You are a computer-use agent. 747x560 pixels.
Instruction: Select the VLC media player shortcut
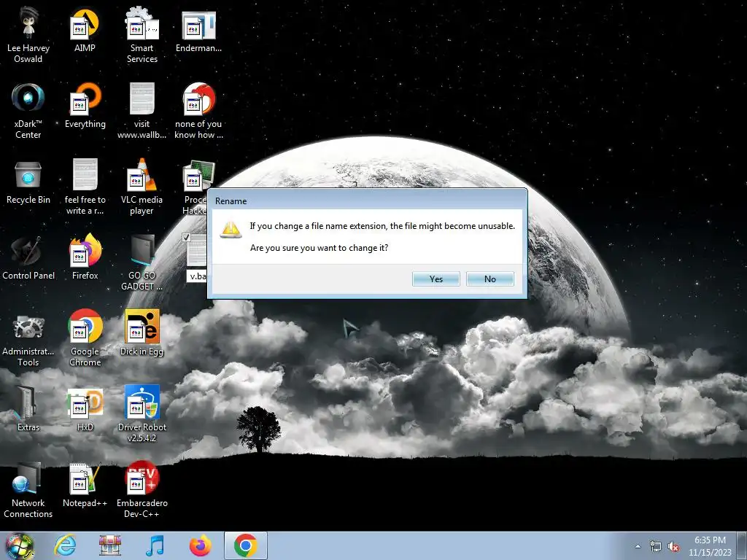142,187
